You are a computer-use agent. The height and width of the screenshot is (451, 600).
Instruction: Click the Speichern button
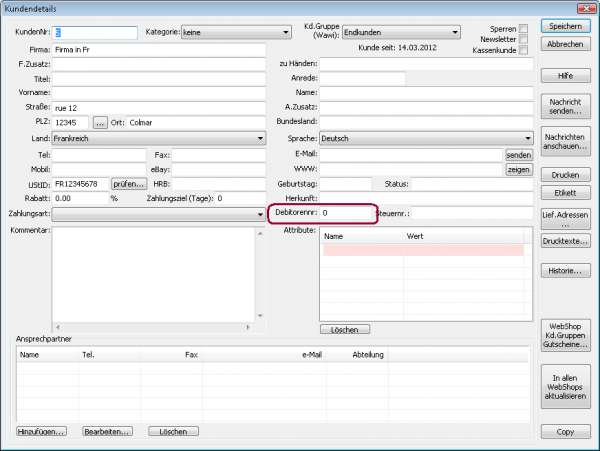[566, 26]
